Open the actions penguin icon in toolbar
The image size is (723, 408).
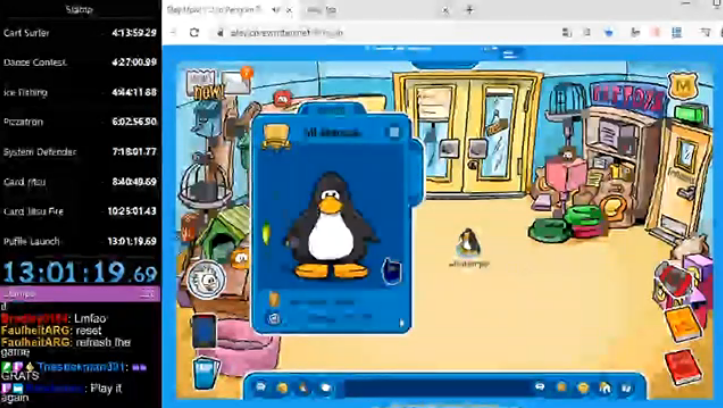(x=304, y=388)
